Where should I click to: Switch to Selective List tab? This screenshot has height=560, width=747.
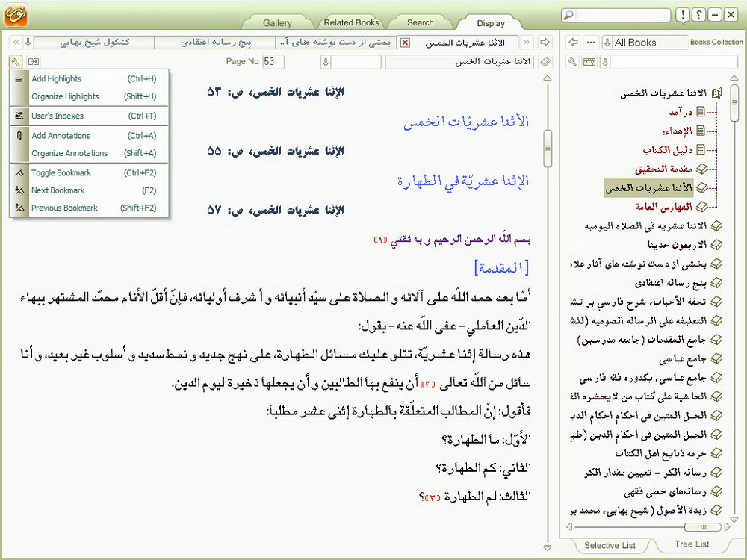(x=610, y=545)
